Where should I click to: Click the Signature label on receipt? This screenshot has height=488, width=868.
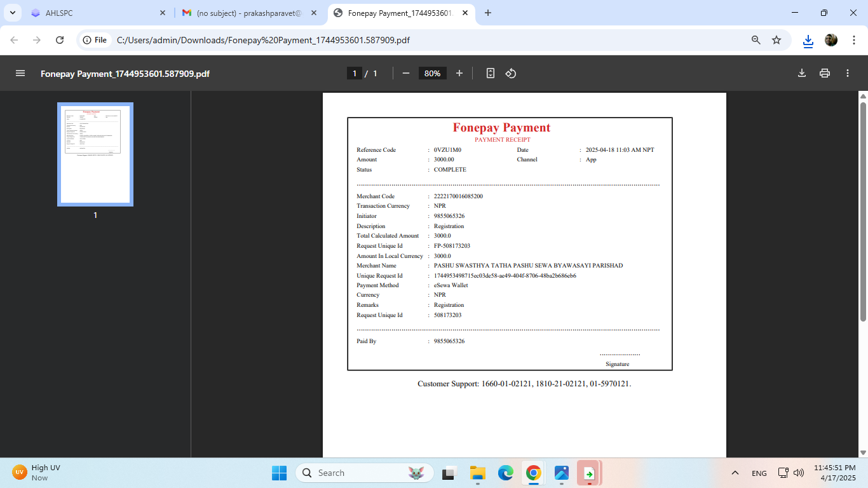click(617, 364)
